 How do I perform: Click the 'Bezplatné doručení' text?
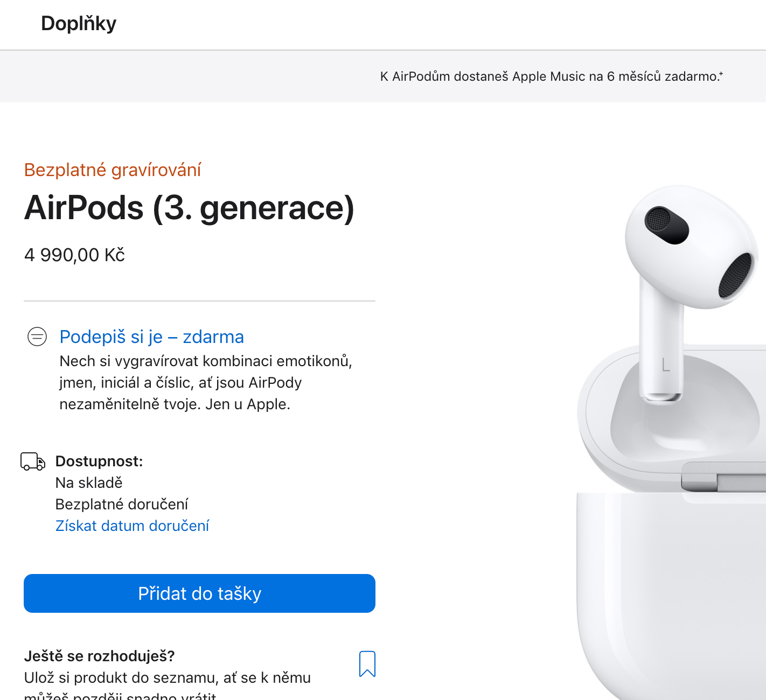[x=122, y=505]
